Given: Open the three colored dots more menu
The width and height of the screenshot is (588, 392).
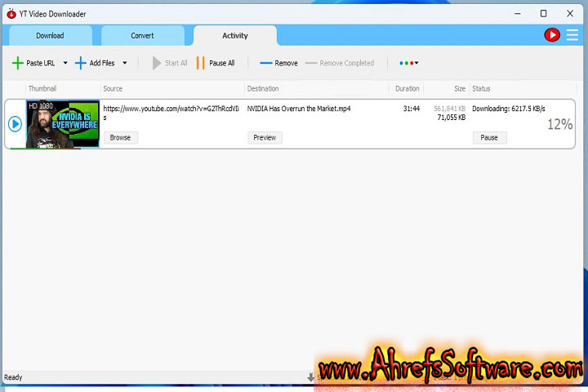Looking at the screenshot, I should pyautogui.click(x=409, y=63).
